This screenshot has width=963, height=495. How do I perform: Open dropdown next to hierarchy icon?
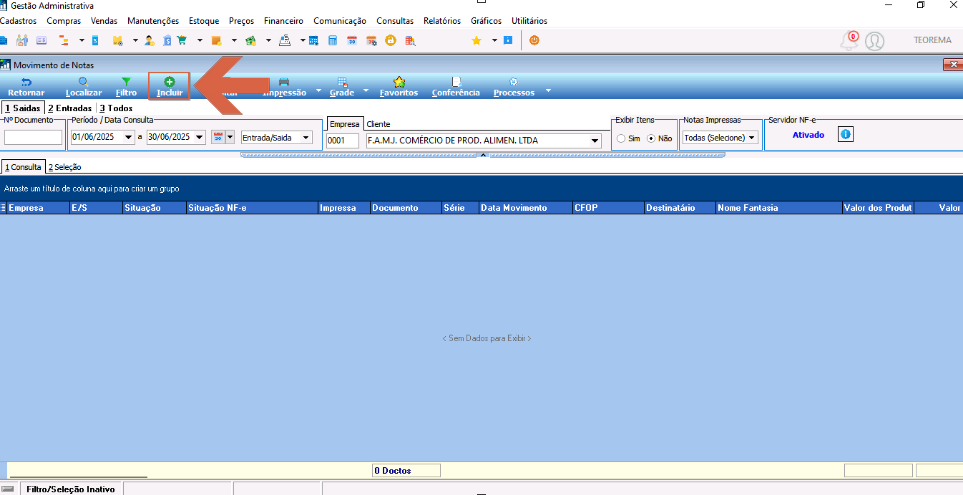pos(82,41)
